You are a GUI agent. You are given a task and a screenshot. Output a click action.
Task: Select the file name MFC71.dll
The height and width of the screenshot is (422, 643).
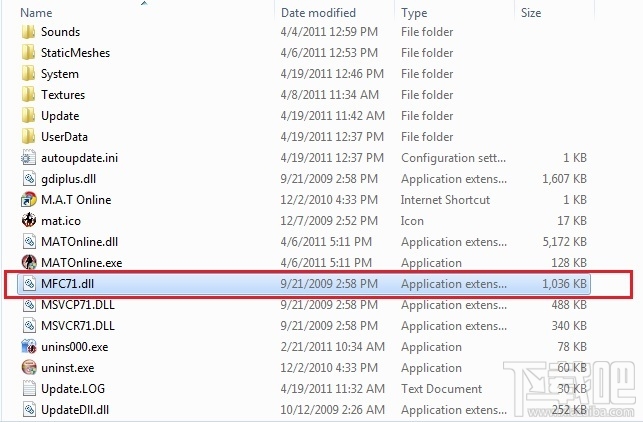[68, 283]
